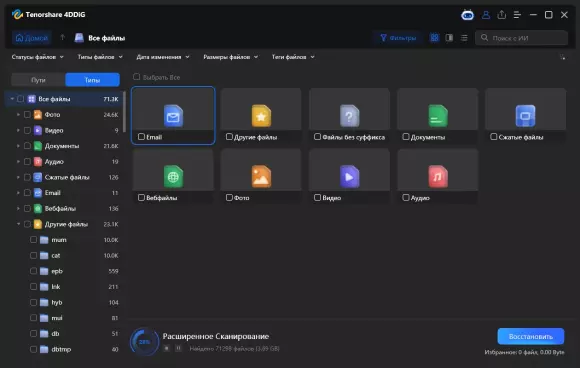Go up one level with arrow icon
The image size is (580, 368).
(63, 37)
